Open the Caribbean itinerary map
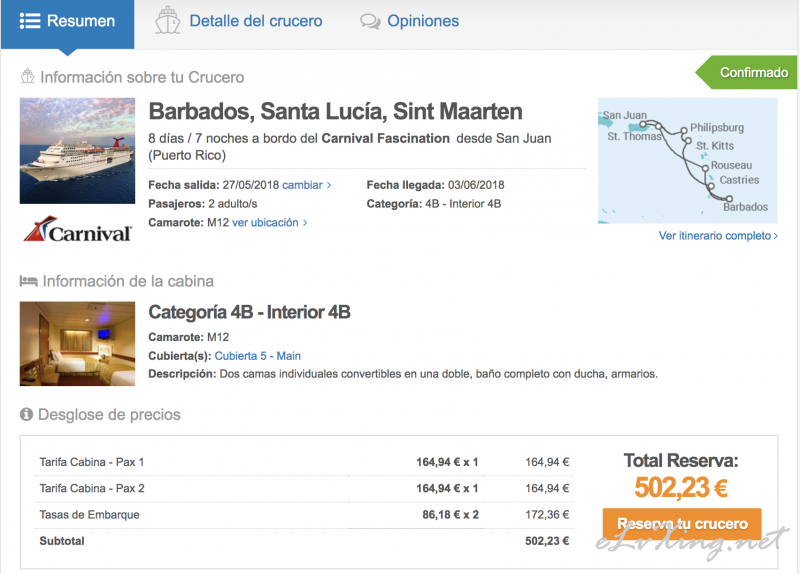The height and width of the screenshot is (574, 800). (687, 161)
